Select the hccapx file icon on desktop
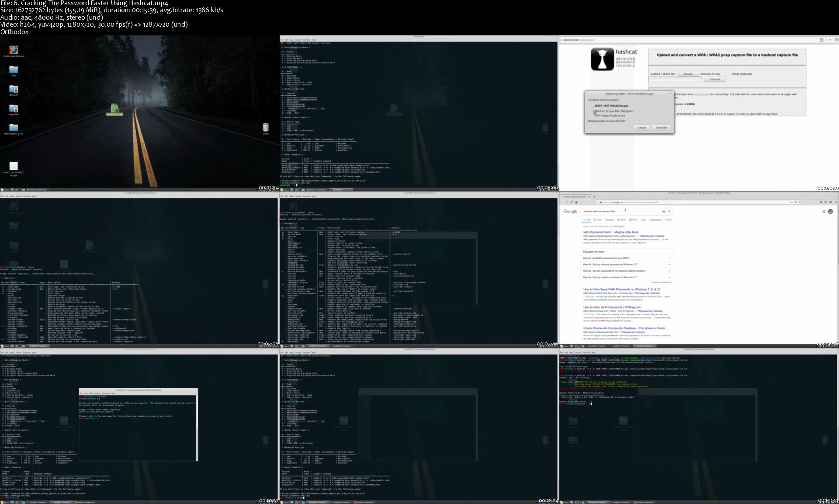839x504 pixels. coord(14,166)
